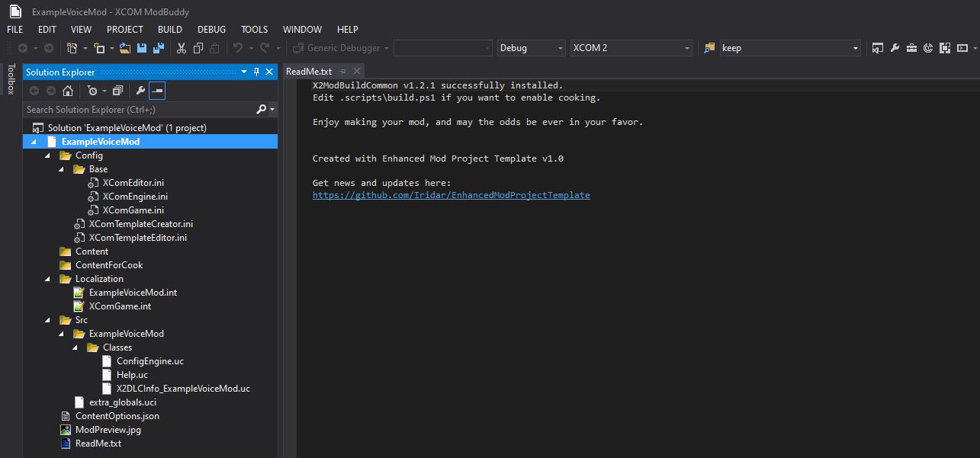Click the Collapse All icon in Solution Explorer
This screenshot has height=458, width=980.
117,91
